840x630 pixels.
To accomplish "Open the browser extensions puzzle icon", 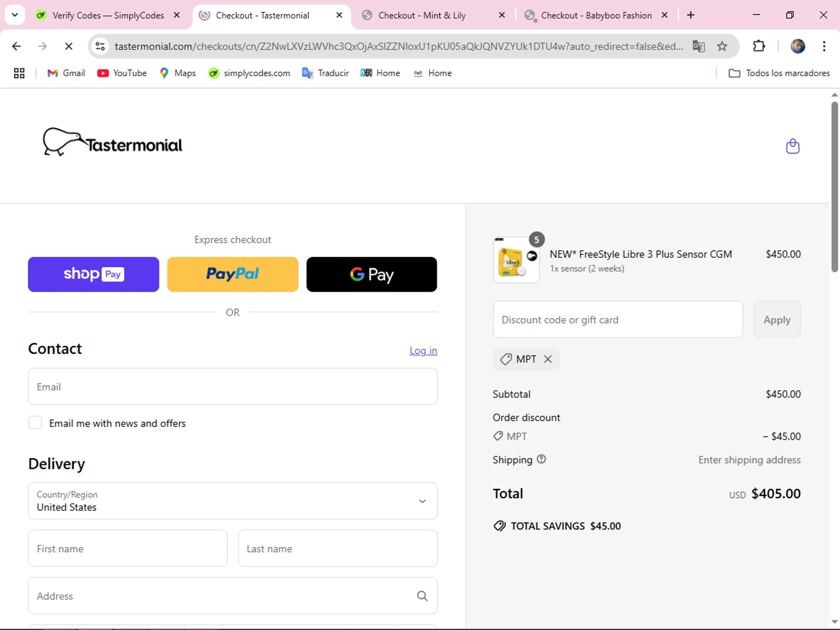I will point(759,46).
